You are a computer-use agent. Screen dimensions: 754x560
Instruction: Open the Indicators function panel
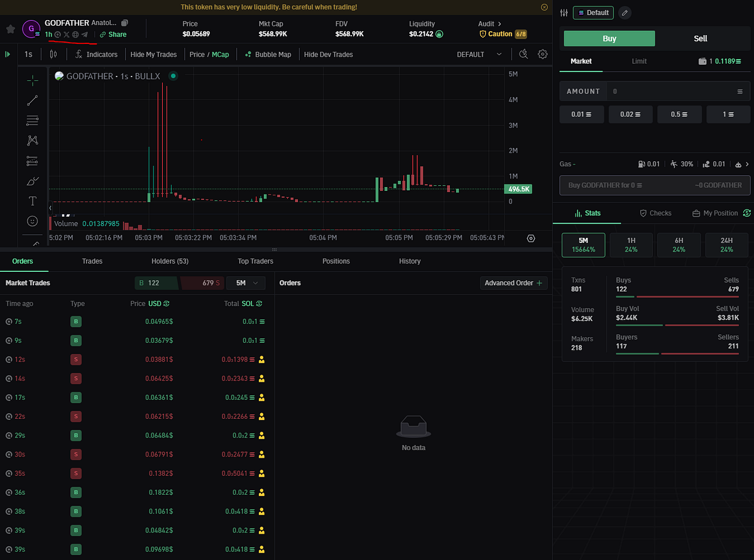[96, 54]
